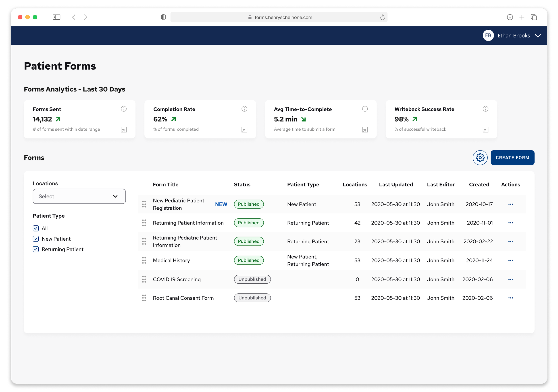This screenshot has width=558, height=392.
Task: Open actions menu for Medical History row
Action: [x=510, y=260]
